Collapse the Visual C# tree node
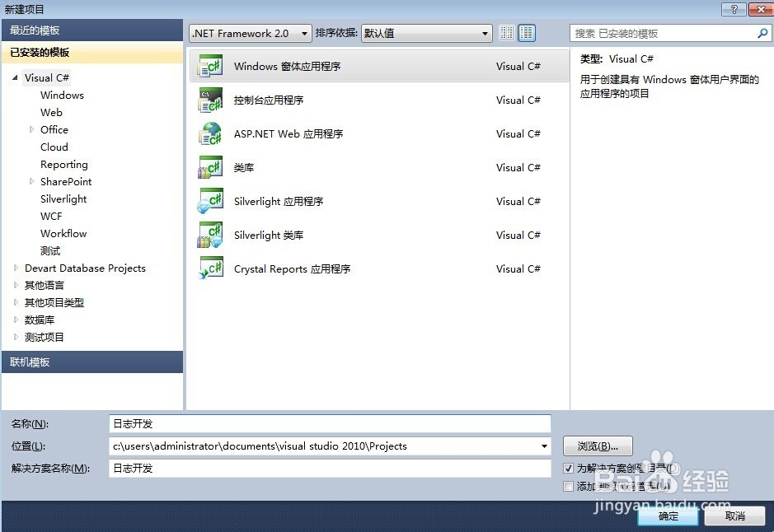 [x=16, y=77]
